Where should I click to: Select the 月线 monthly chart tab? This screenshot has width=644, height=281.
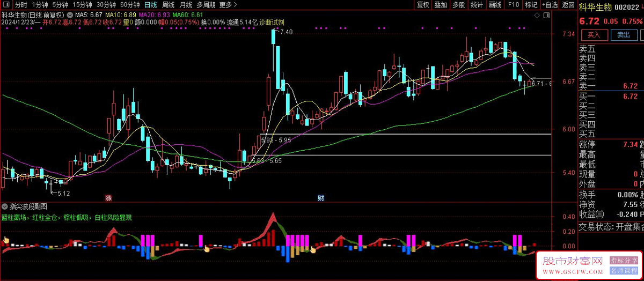186,5
